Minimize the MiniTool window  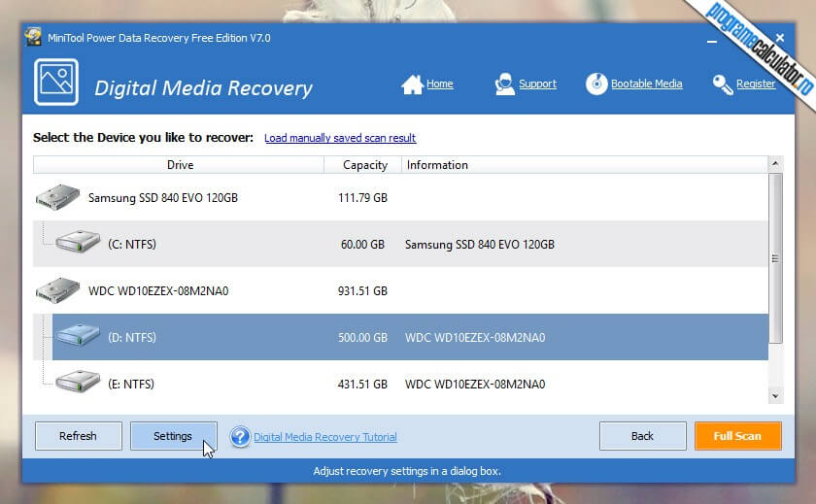(x=712, y=40)
